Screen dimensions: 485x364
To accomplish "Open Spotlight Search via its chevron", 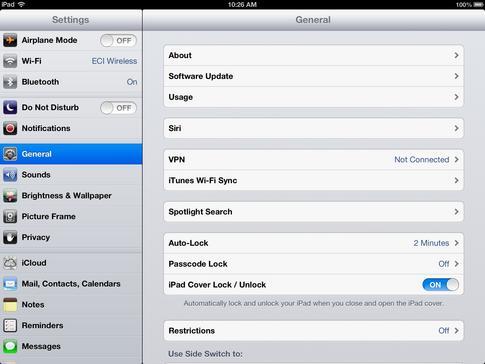I will 456,212.
